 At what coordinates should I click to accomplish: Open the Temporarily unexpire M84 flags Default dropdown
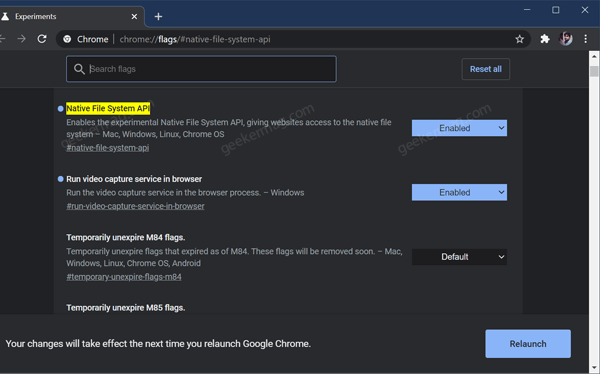coord(459,257)
